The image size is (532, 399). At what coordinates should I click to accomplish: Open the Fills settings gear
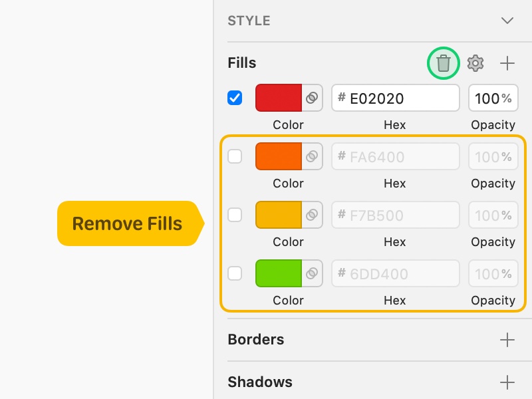pos(475,63)
